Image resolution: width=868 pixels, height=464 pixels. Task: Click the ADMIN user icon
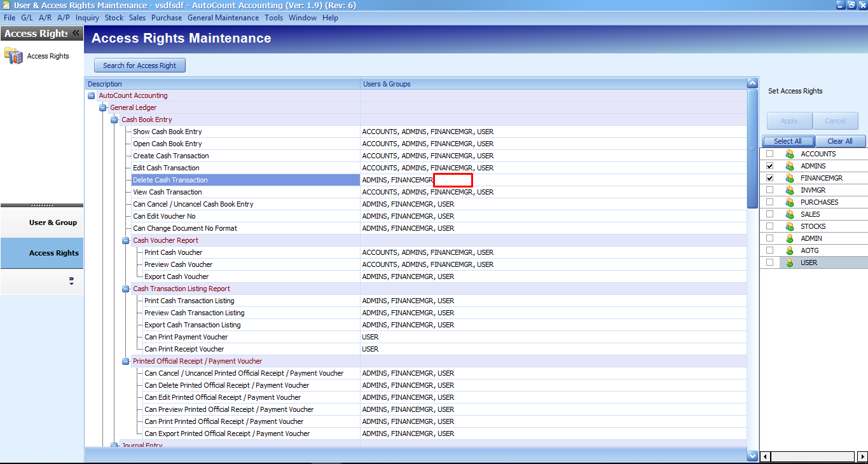pos(790,238)
